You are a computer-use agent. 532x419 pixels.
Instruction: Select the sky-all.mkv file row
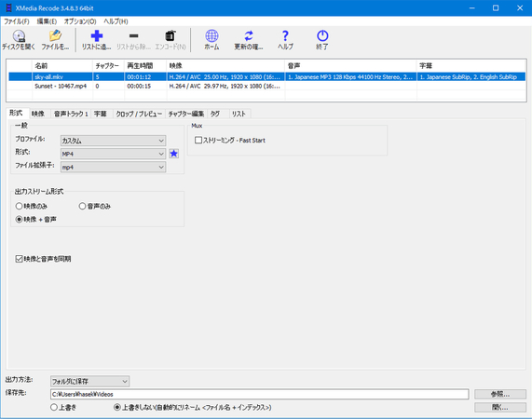pos(267,77)
